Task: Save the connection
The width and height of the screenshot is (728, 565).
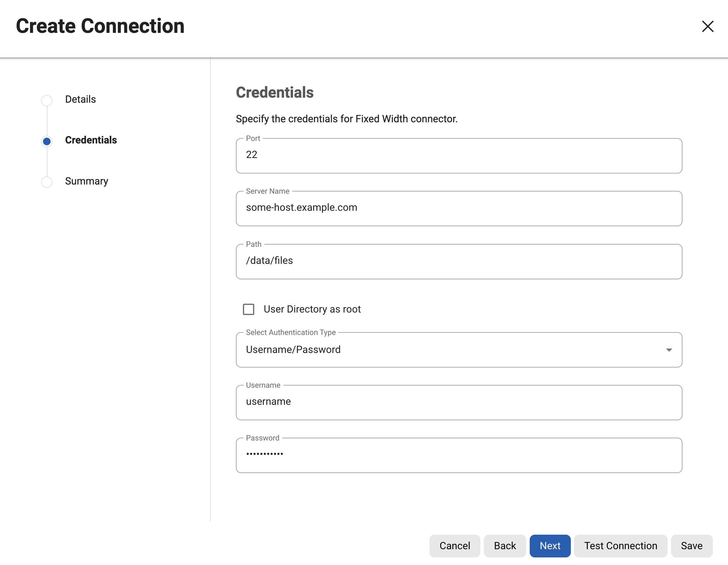Action: (x=691, y=546)
